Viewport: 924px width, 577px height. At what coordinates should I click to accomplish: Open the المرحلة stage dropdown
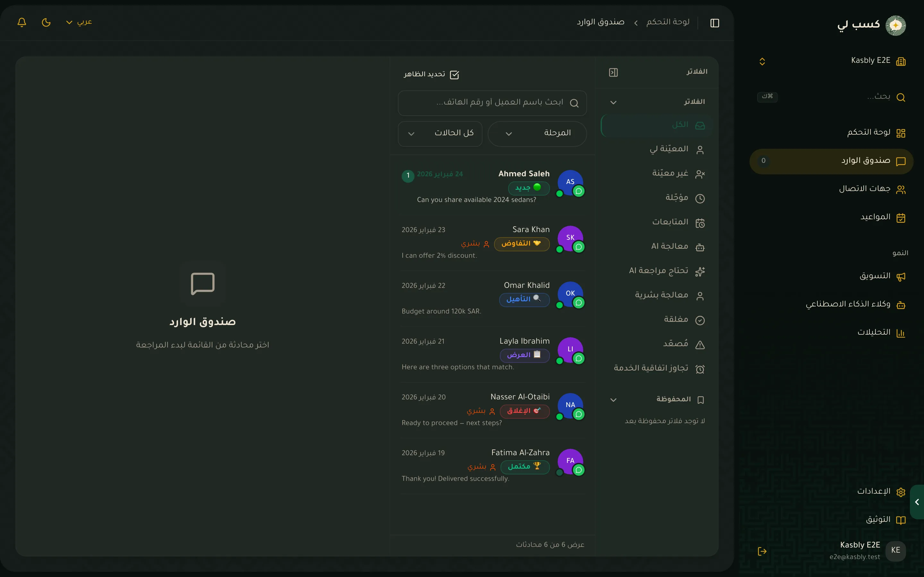click(x=537, y=134)
